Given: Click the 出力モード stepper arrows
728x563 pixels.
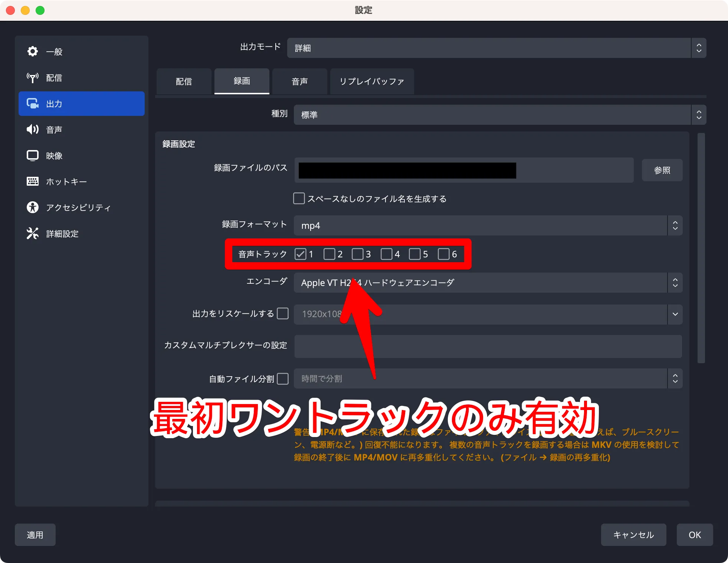Looking at the screenshot, I should 699,48.
